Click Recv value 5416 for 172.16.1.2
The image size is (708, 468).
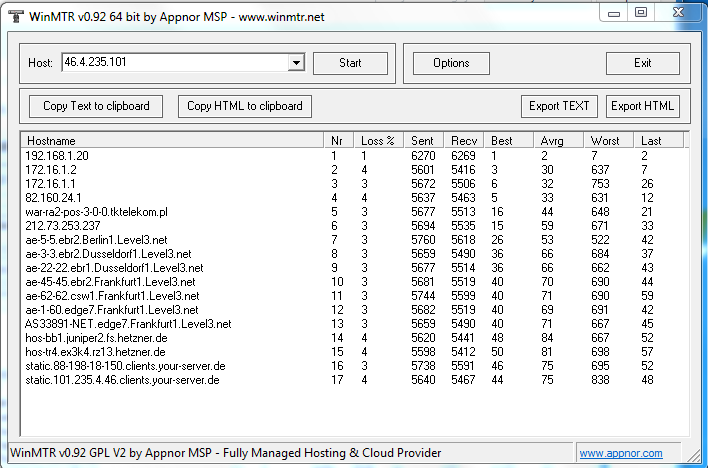pos(463,170)
